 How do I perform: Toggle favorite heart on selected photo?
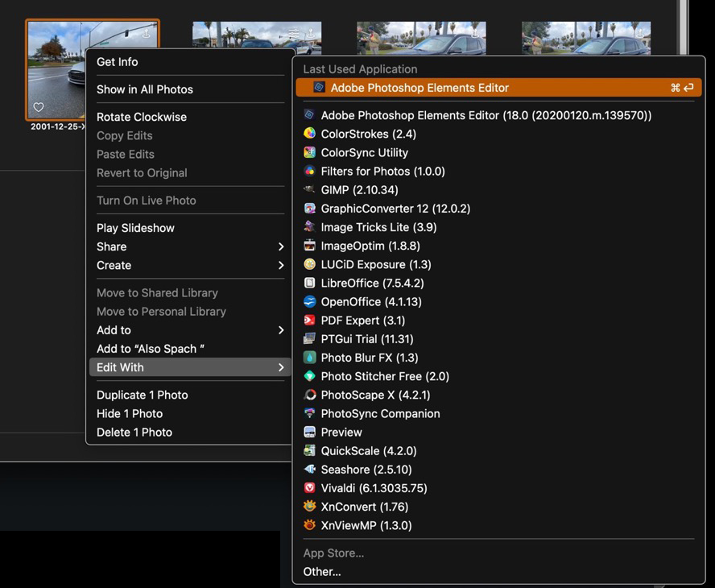(x=39, y=107)
